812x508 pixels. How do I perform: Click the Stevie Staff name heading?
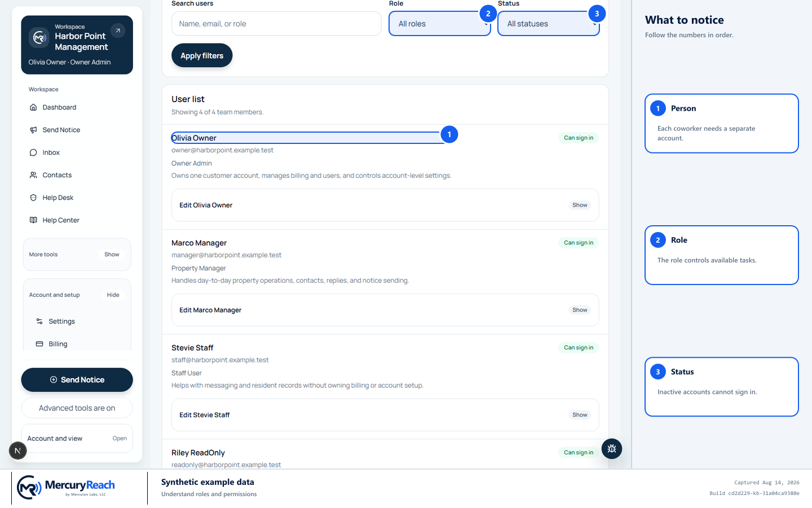(x=192, y=348)
